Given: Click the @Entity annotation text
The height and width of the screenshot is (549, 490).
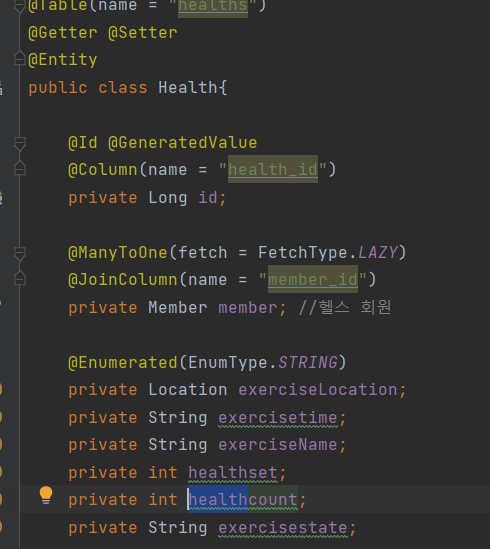Looking at the screenshot, I should (63, 60).
